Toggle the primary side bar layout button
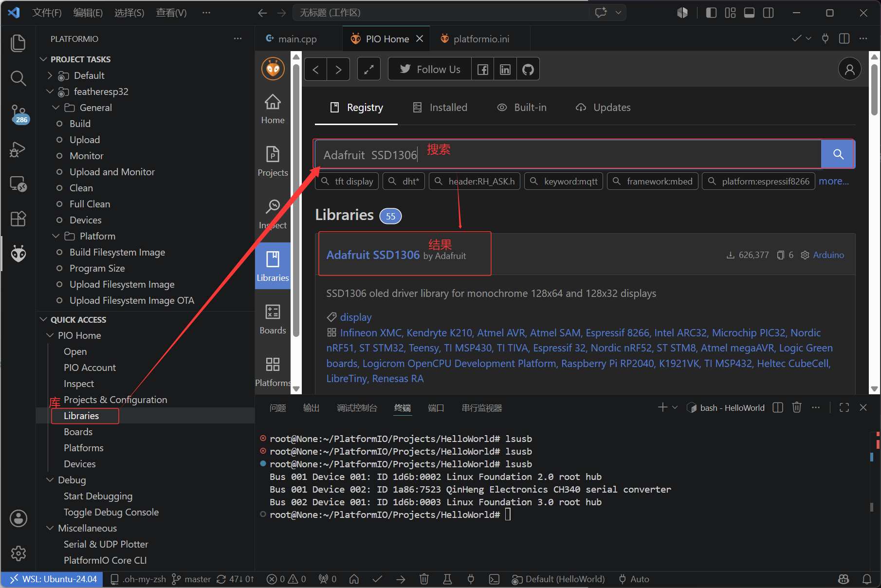The width and height of the screenshot is (881, 588). coord(711,13)
